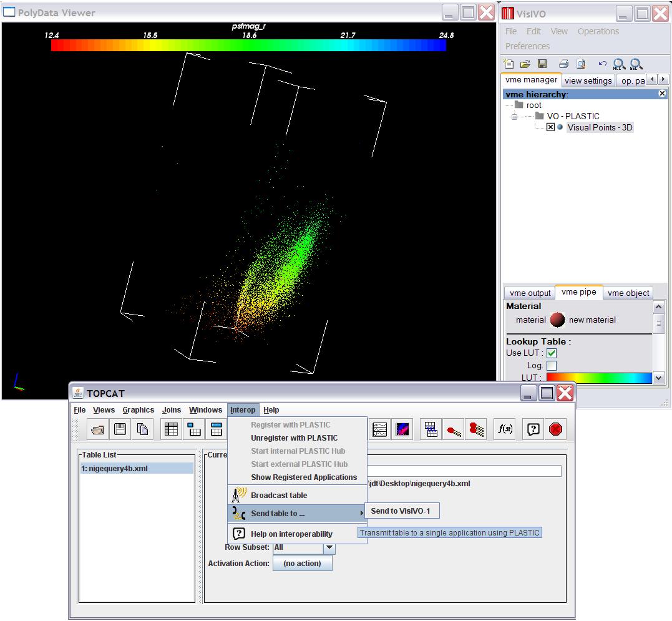Click the red material sphere swatch
The image size is (672, 621).
557,320
